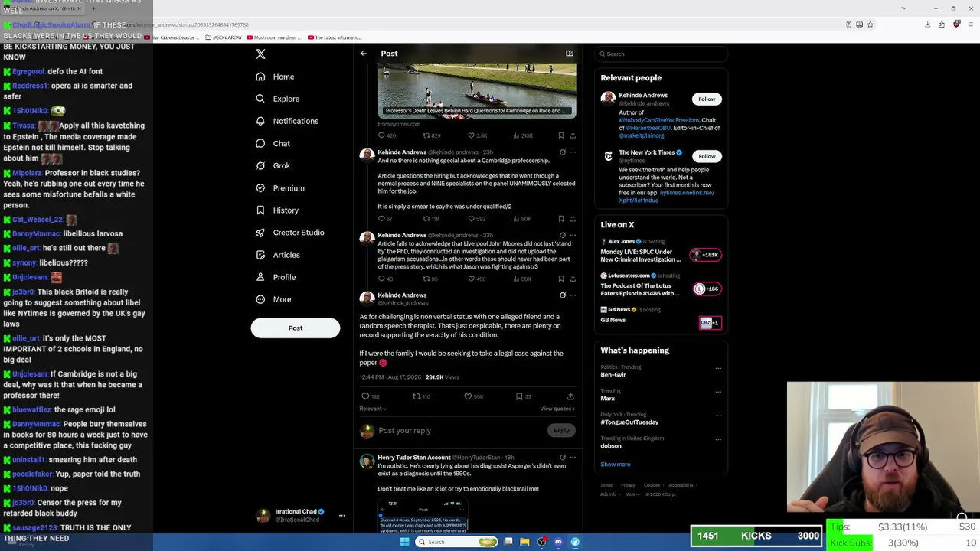Click the #TongueOutTuesday trend

(629, 422)
